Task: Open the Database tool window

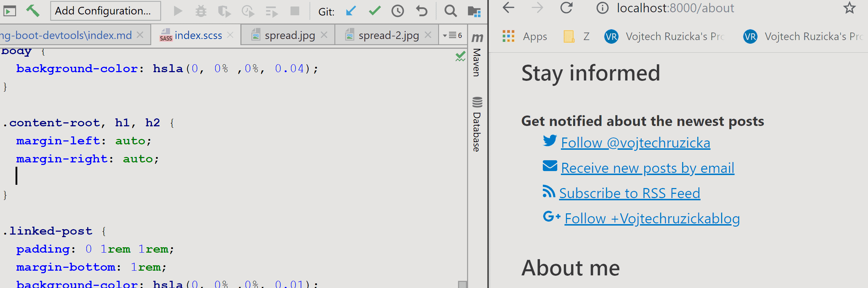Action: coord(477,125)
